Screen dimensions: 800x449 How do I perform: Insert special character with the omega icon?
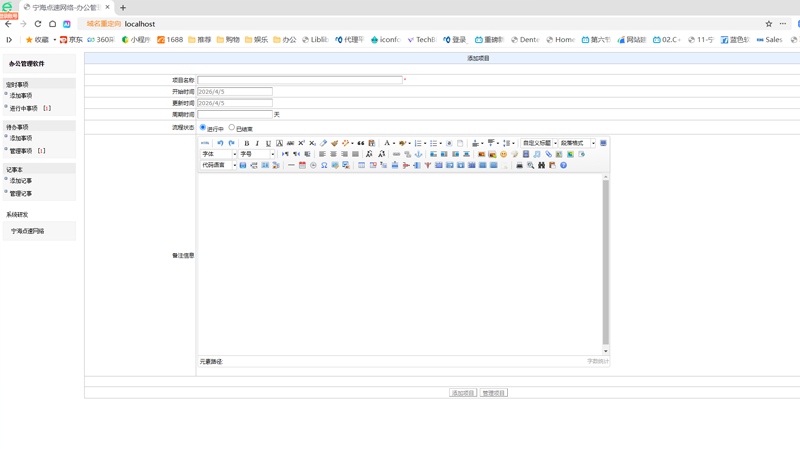[x=324, y=165]
